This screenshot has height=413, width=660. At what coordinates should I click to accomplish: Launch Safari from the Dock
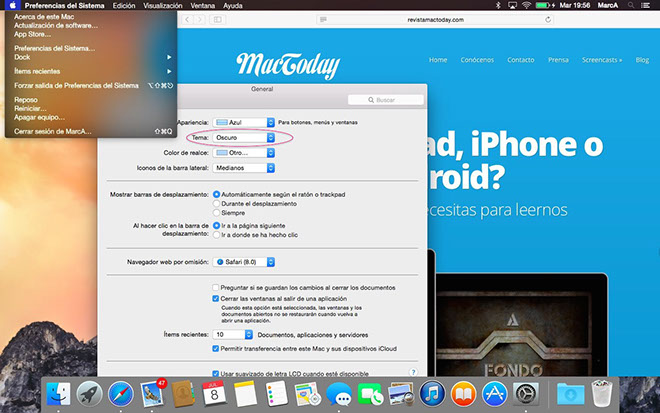(121, 393)
